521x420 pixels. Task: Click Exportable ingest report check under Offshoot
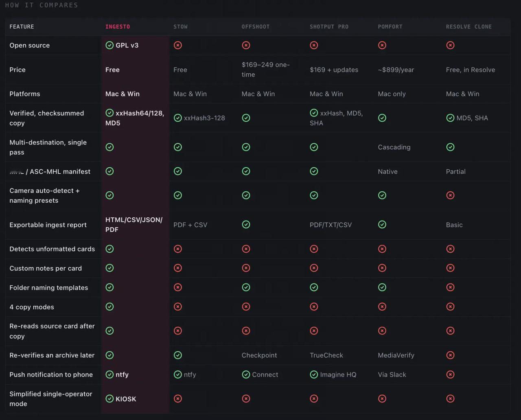tap(246, 225)
